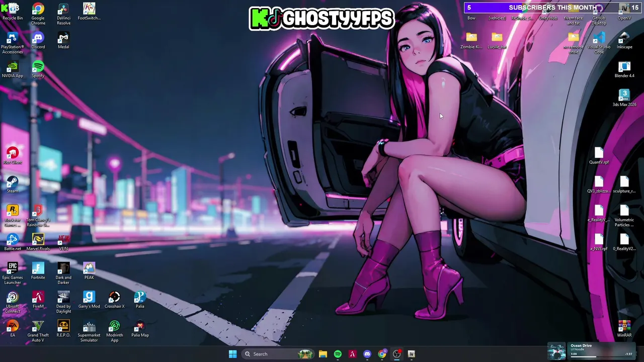Image resolution: width=644 pixels, height=362 pixels.
Task: Select the Crosshair X desktop icon
Action: (114, 300)
